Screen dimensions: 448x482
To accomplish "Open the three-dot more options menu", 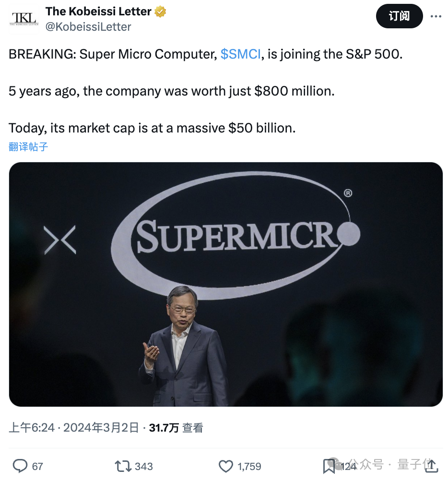I will pos(436,16).
